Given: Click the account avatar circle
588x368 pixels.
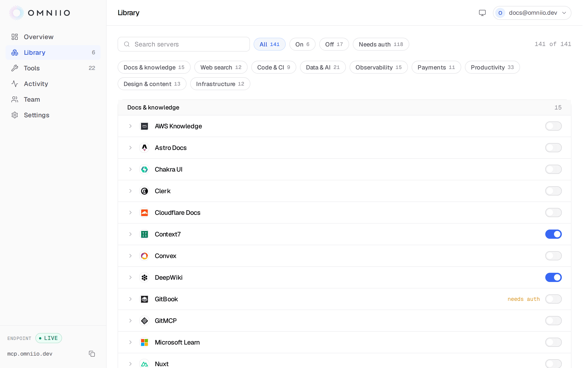Looking at the screenshot, I should pos(500,13).
